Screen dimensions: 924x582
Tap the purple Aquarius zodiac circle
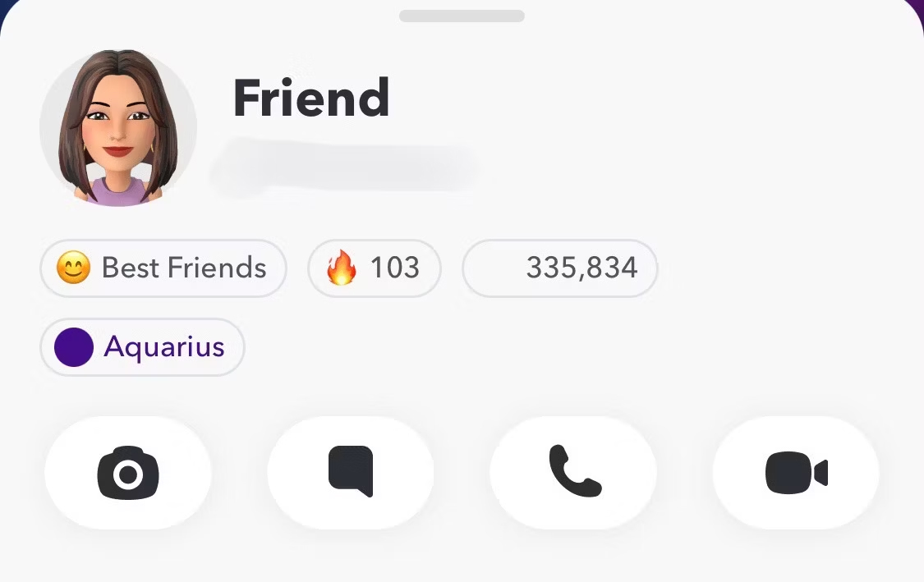[74, 347]
